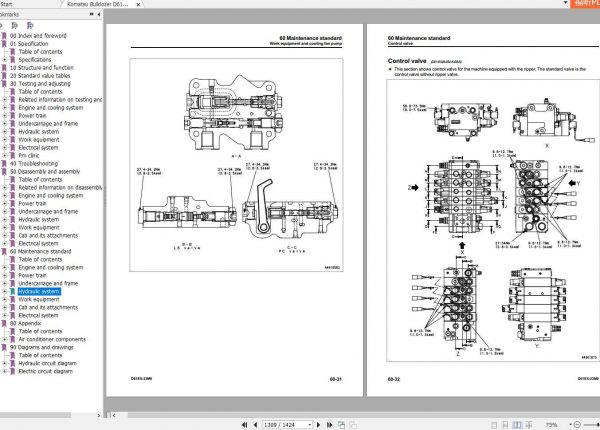This screenshot has width=600, height=430.
Task: Click the document scroll-left arrow
Action: click(x=114, y=415)
